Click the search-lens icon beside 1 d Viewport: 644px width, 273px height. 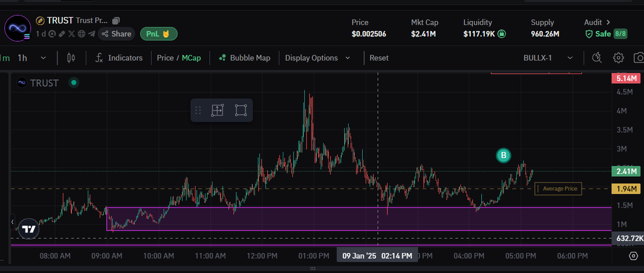[x=52, y=34]
